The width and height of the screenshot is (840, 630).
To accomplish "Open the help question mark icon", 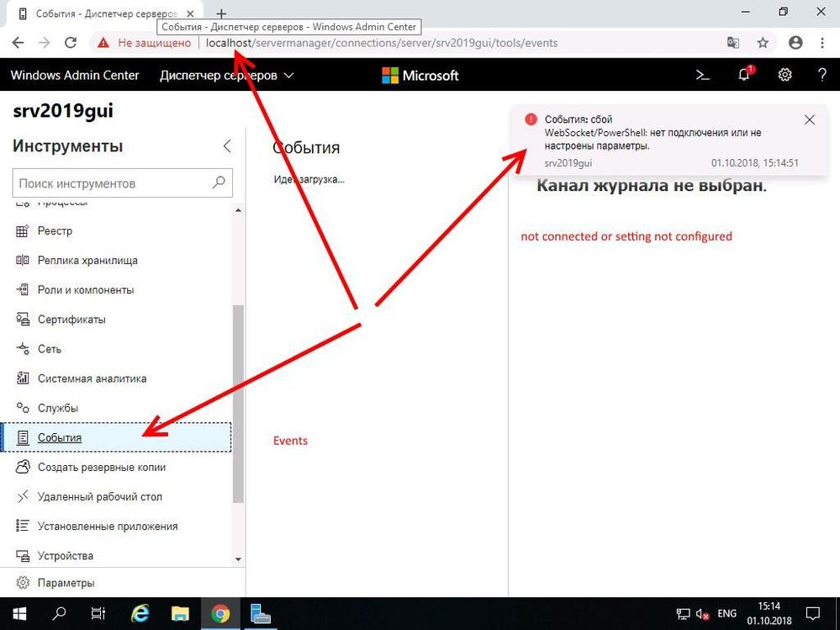I will point(822,75).
